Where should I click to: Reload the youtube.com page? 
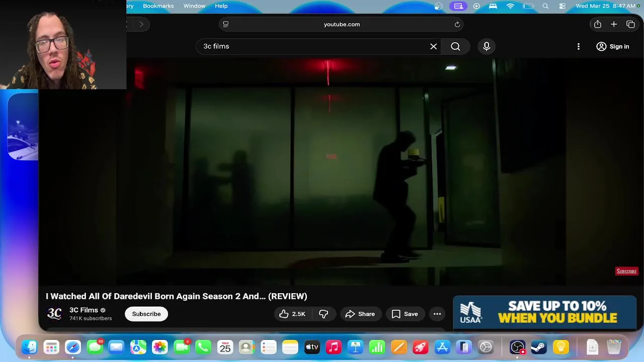click(457, 24)
